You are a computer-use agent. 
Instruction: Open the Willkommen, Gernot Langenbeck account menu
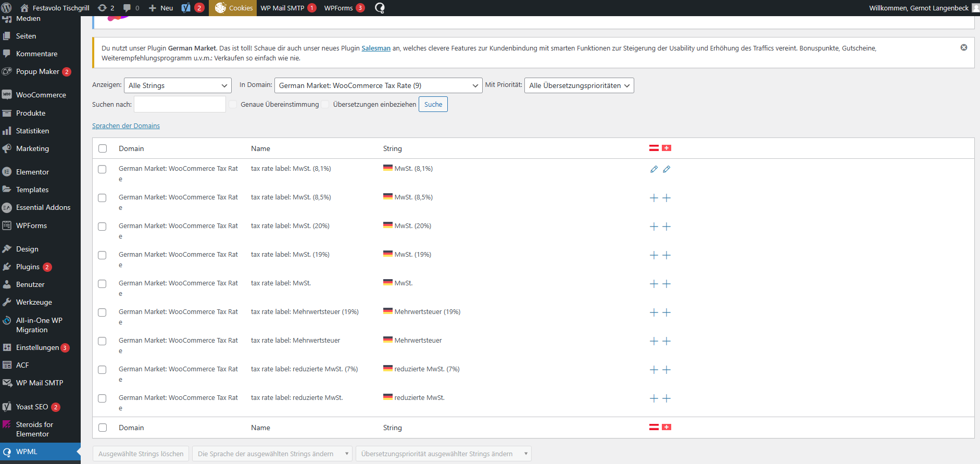tap(924, 8)
